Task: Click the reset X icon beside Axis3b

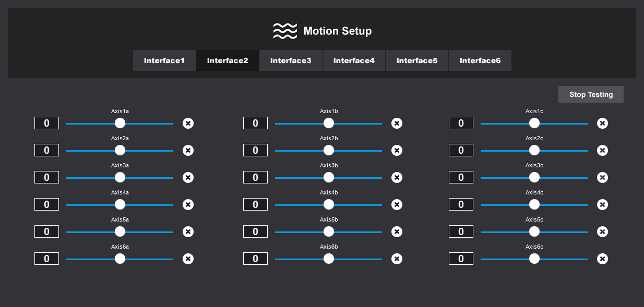Action: click(x=397, y=178)
